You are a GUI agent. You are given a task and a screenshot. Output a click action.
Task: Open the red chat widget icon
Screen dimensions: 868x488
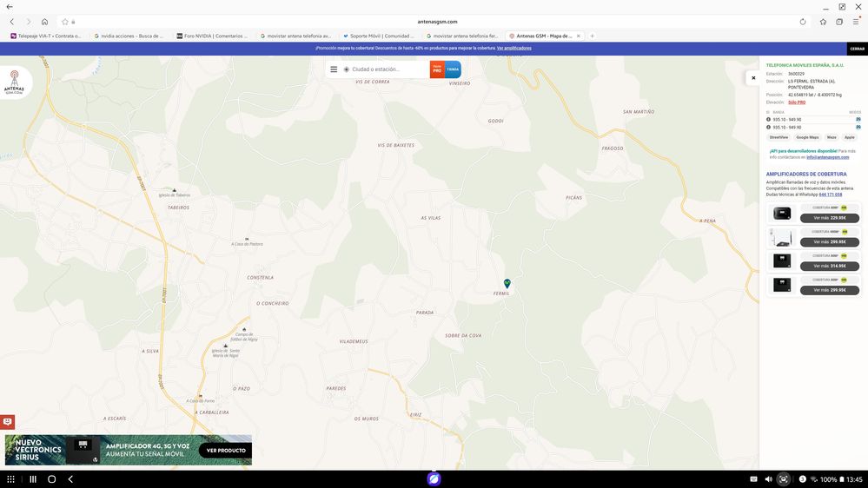7,422
